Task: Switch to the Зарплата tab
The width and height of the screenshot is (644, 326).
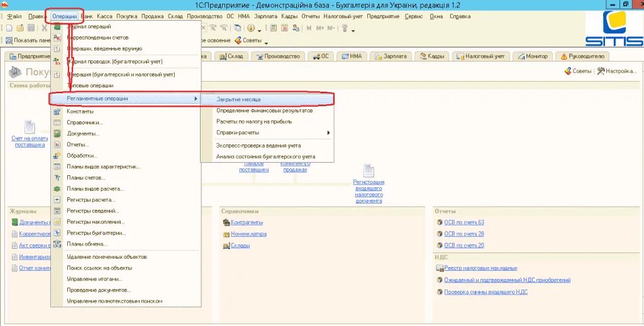Action: pos(391,56)
